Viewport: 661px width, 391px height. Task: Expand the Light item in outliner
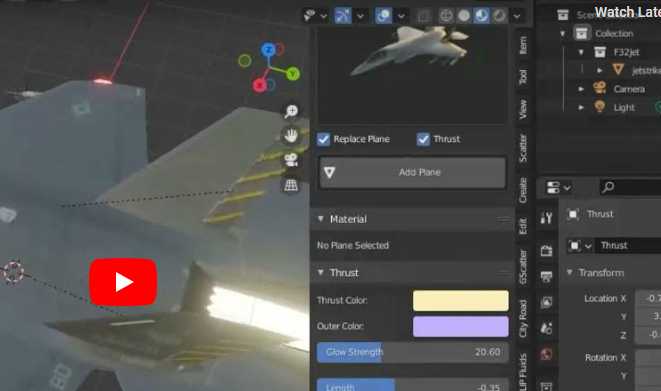click(581, 107)
